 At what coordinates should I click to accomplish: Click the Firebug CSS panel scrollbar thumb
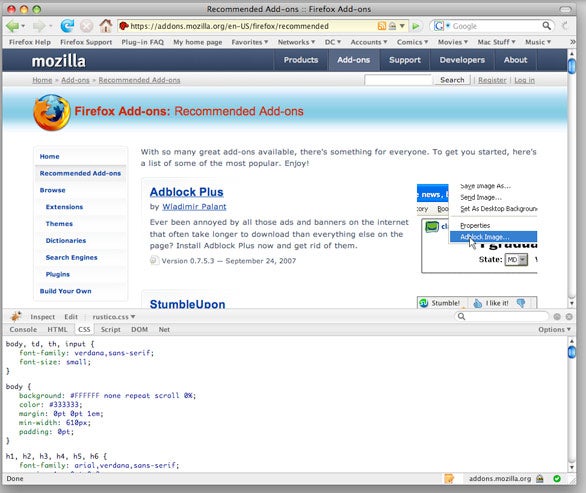[572, 352]
